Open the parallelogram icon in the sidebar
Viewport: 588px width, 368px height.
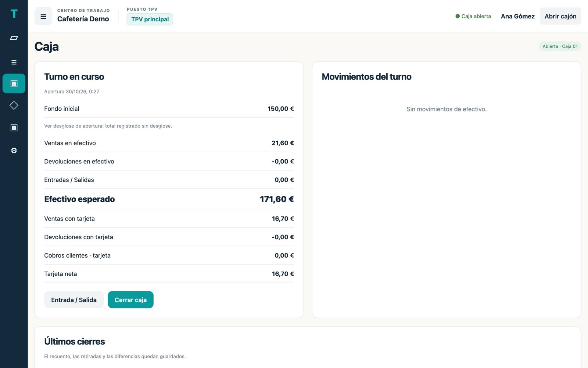14,38
